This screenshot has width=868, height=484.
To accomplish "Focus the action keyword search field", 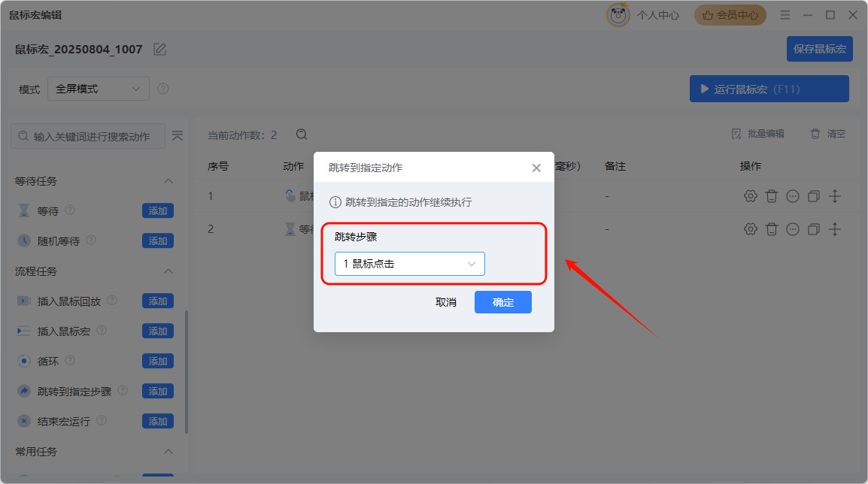I will pyautogui.click(x=88, y=136).
